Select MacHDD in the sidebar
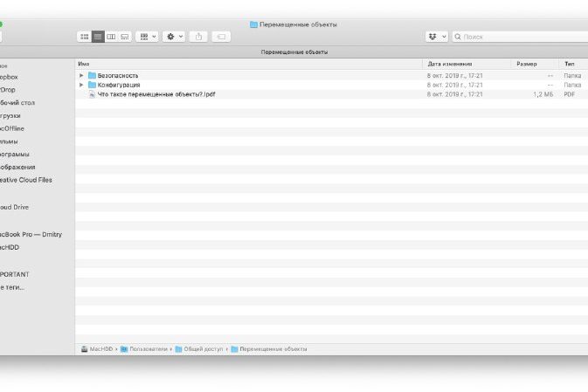588x392 pixels. coord(10,247)
